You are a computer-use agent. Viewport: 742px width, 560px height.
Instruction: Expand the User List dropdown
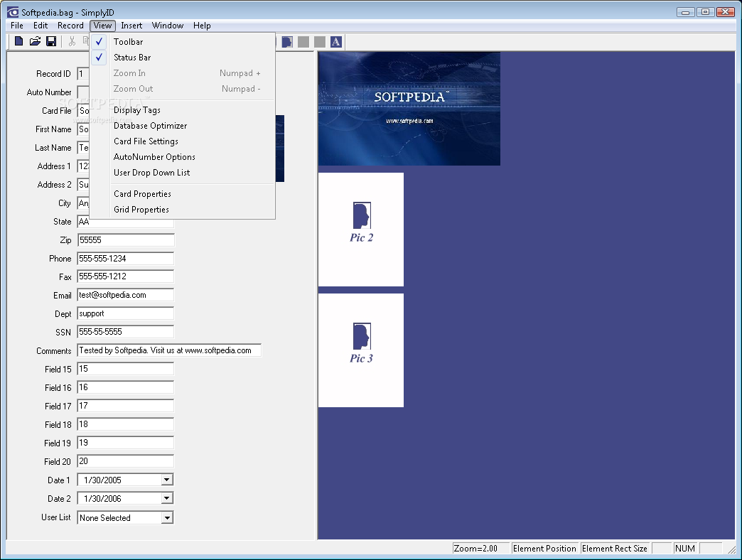166,518
